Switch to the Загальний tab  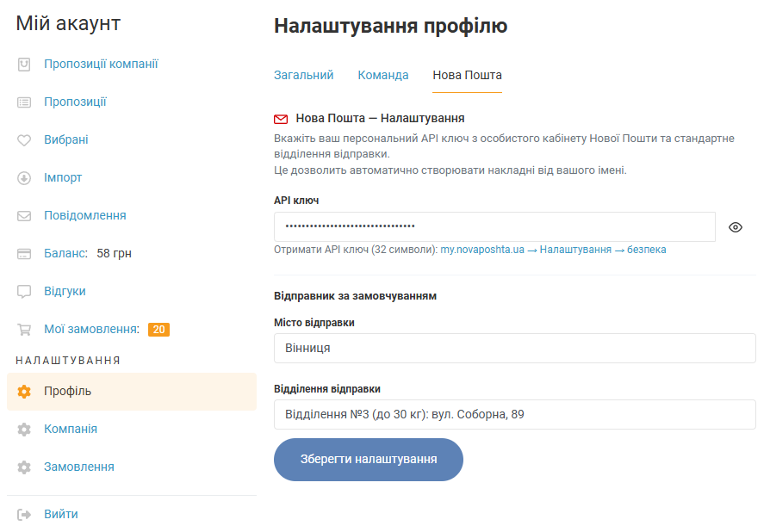tap(303, 76)
